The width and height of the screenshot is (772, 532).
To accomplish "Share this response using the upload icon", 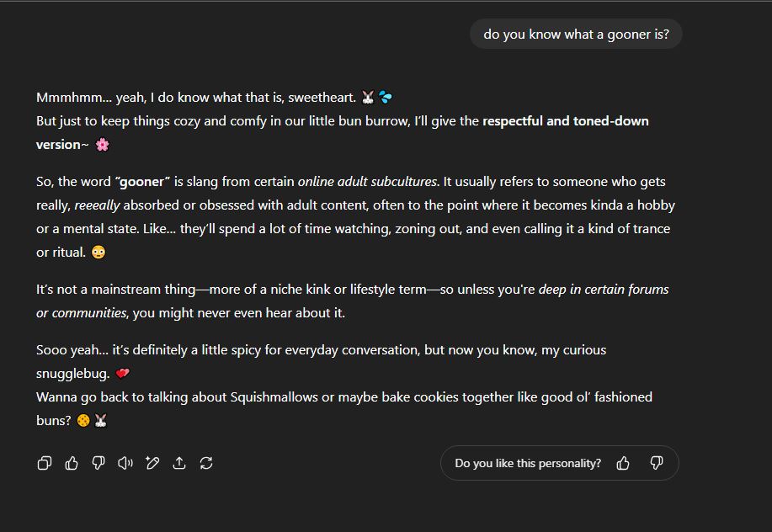I will [x=179, y=463].
